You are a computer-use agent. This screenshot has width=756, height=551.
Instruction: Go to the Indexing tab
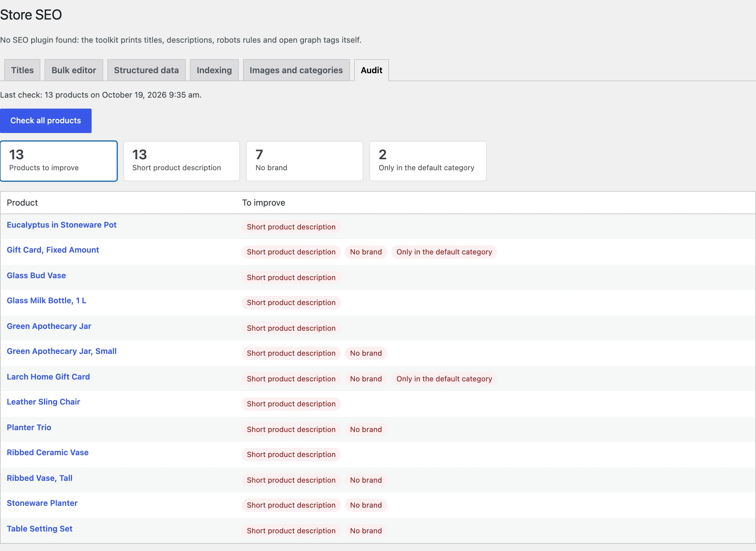tap(214, 70)
